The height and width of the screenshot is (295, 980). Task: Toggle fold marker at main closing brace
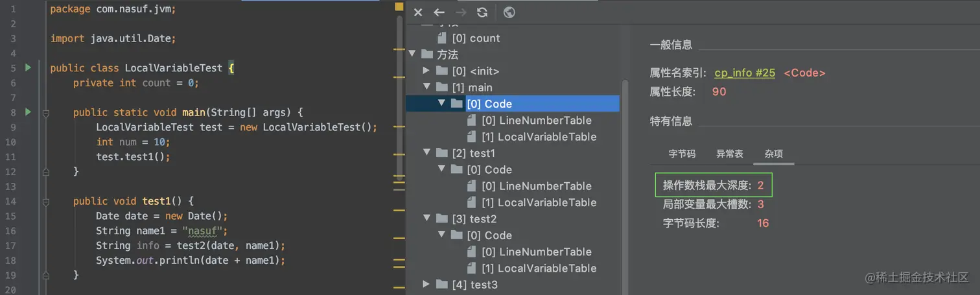click(x=45, y=172)
